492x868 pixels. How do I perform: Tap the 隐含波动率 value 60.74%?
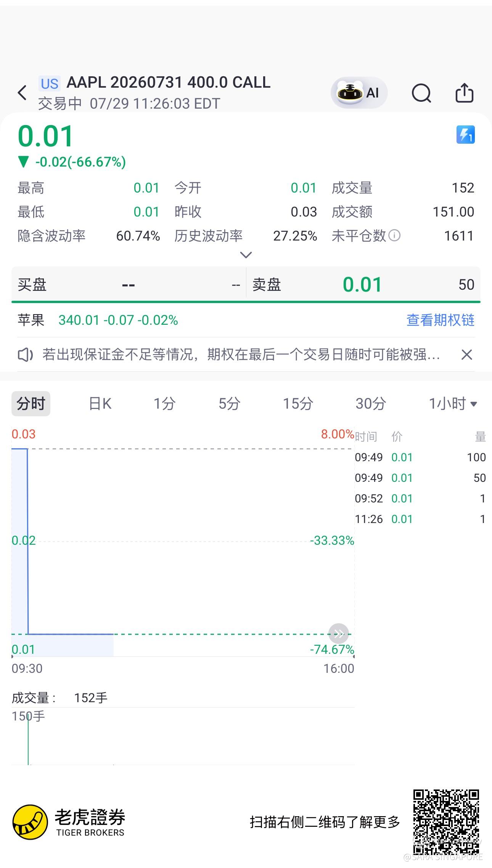[138, 236]
